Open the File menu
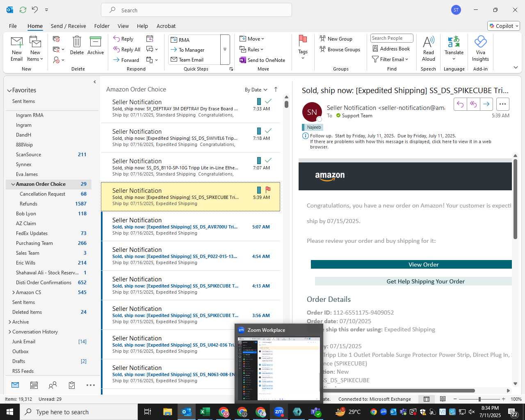 [x=13, y=26]
